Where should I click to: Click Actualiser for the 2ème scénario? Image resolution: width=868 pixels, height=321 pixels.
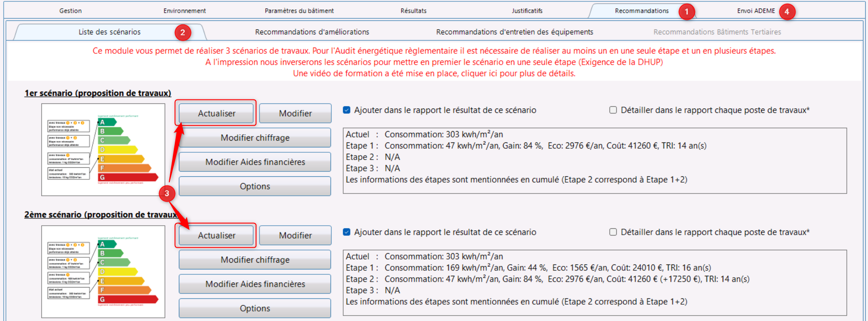216,236
